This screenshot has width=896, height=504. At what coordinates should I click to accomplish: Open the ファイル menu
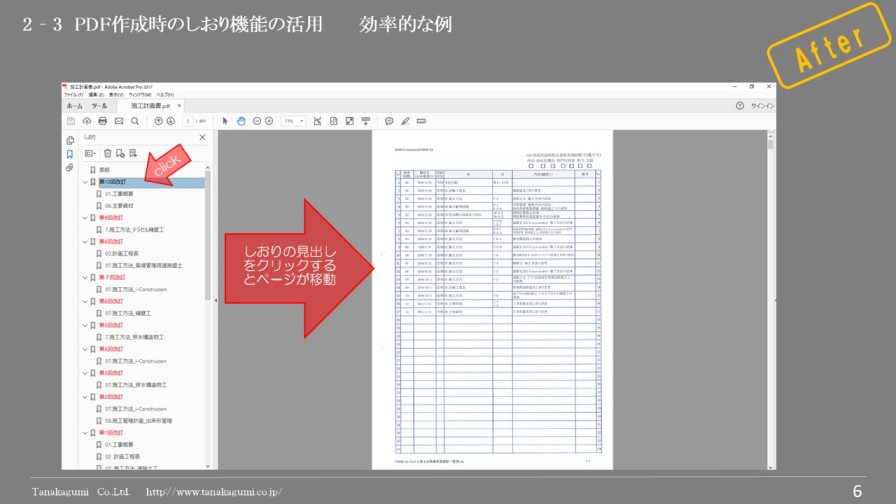pyautogui.click(x=71, y=95)
